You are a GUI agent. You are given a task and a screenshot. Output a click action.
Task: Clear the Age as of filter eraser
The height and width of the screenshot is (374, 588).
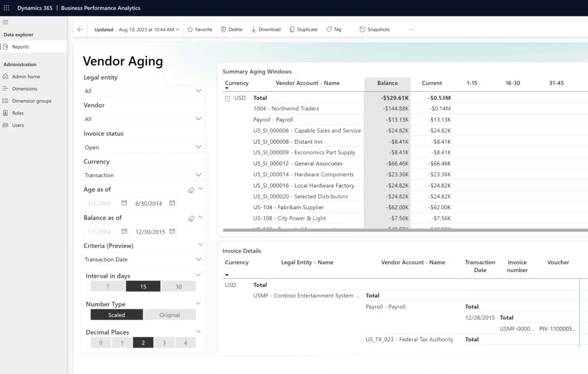click(x=191, y=190)
